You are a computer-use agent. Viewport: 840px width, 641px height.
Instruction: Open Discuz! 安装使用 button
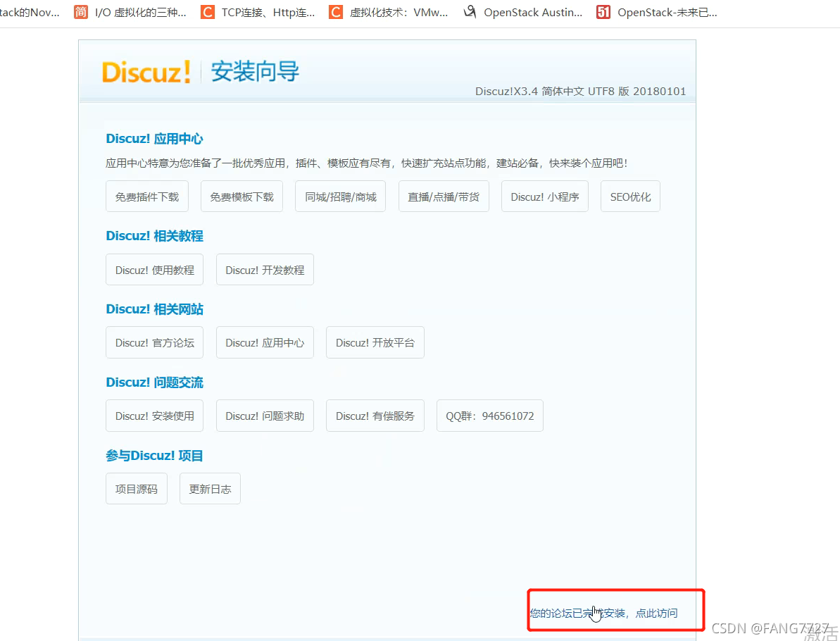click(x=154, y=416)
